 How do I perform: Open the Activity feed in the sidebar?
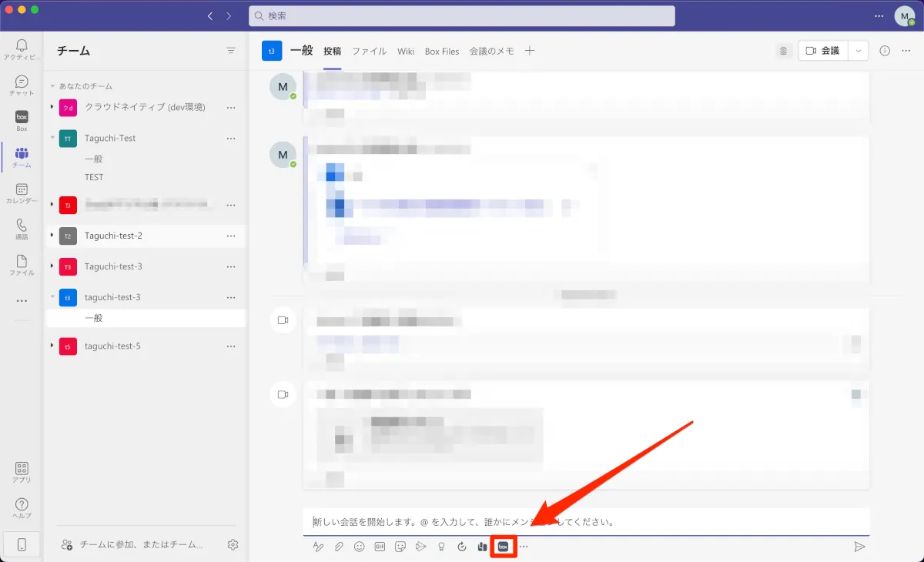tap(22, 49)
